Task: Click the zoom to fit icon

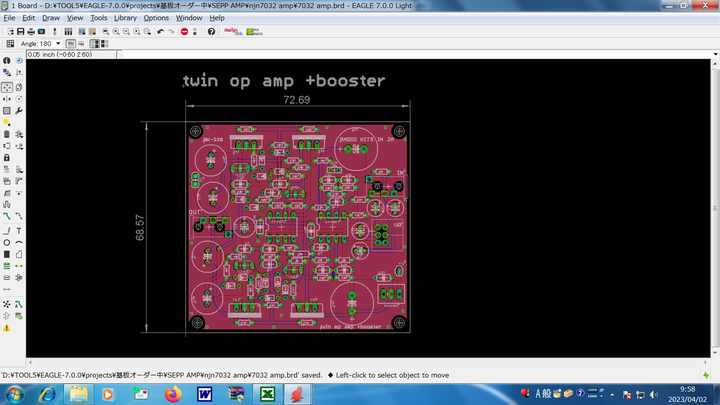Action: 106,32
